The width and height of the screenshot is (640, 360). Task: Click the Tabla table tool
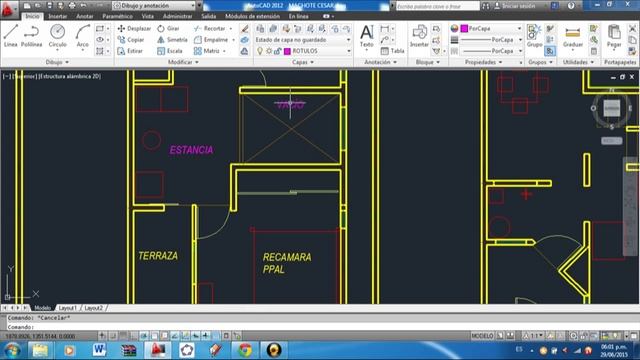(392, 51)
